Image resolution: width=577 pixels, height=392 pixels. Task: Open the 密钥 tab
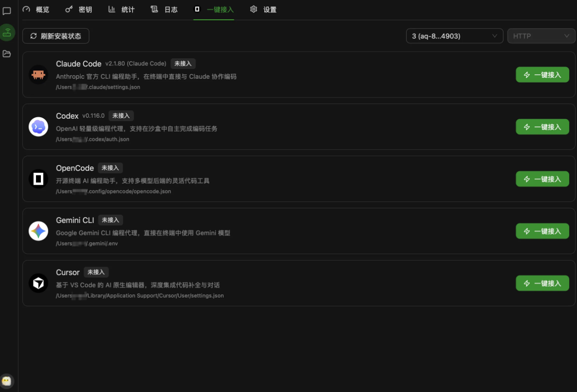pos(79,9)
